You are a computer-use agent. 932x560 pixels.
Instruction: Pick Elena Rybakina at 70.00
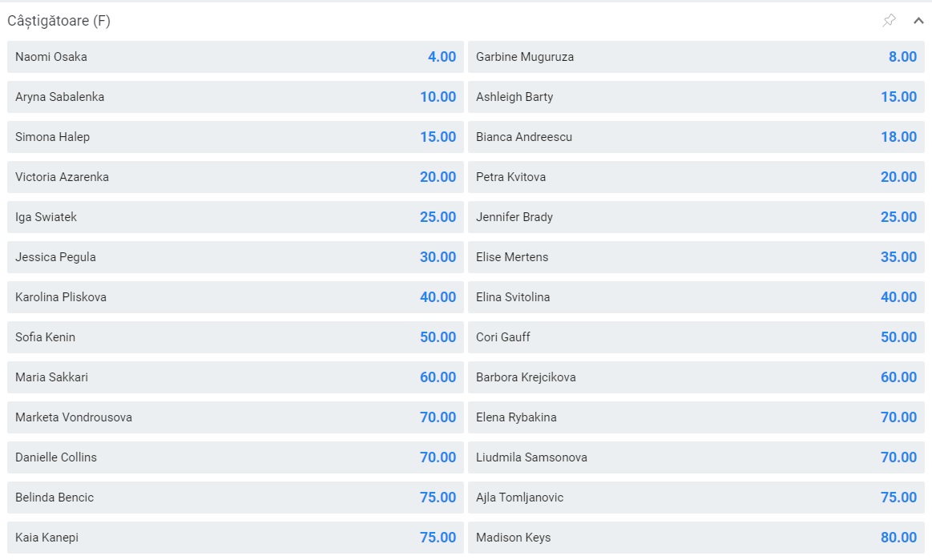[x=696, y=417]
